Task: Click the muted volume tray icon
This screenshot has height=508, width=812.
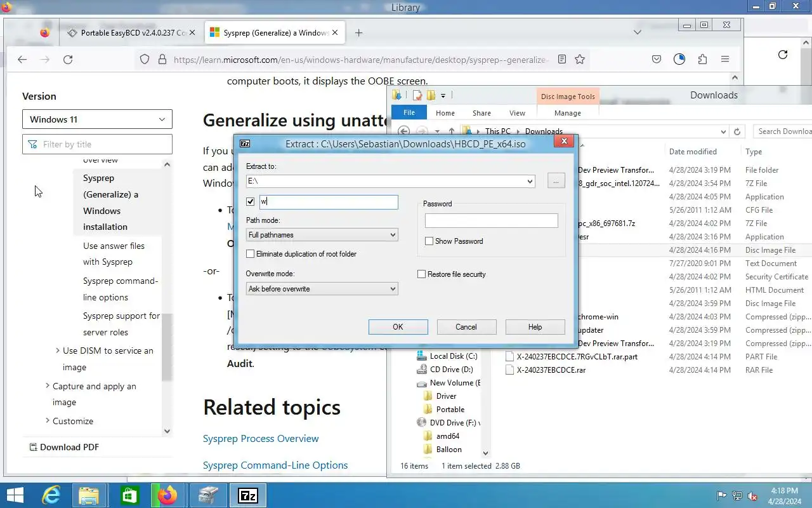Action: point(752,496)
